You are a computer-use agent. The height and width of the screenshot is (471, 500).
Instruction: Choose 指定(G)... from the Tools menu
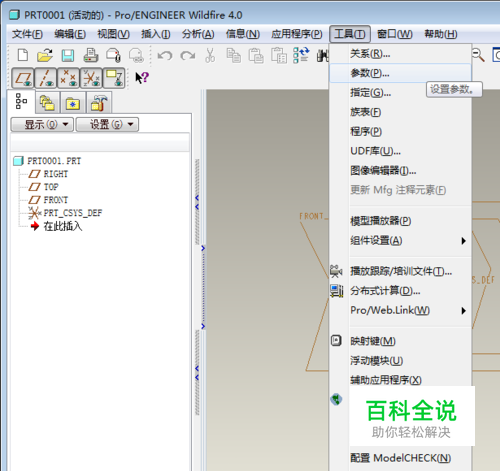[x=400, y=92]
